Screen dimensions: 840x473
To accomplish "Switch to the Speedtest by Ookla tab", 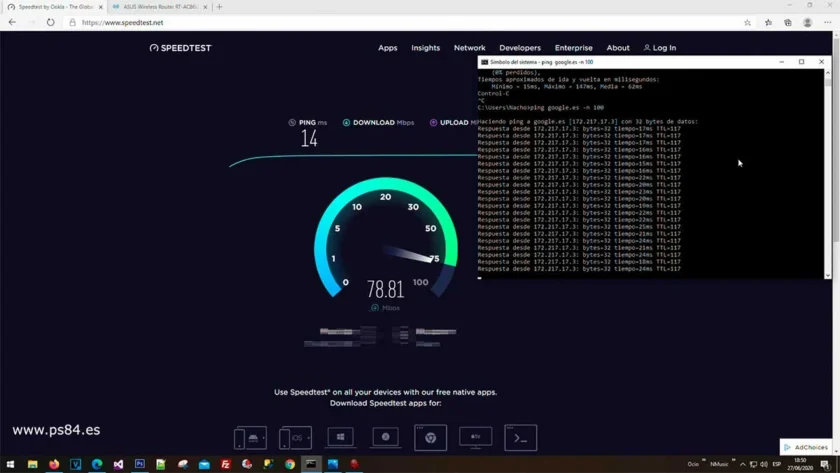I will coord(54,7).
